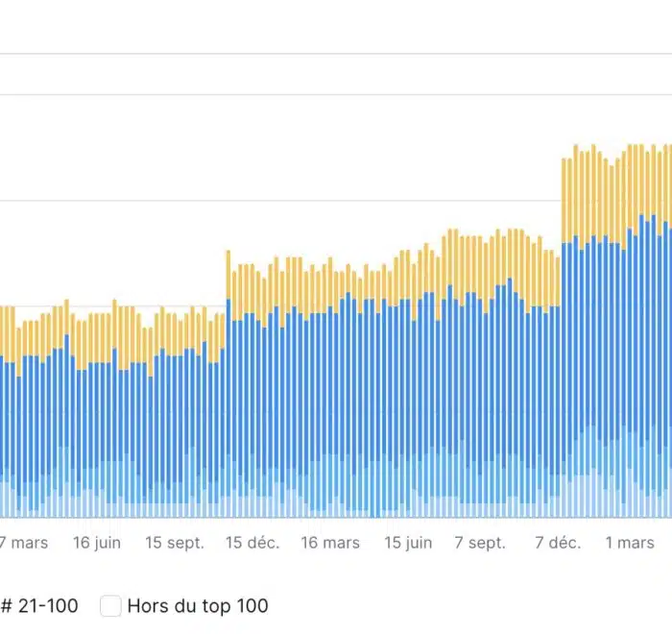This screenshot has width=672, height=634.
Task: Click the '15 sept.' date on the axis
Action: (x=175, y=543)
